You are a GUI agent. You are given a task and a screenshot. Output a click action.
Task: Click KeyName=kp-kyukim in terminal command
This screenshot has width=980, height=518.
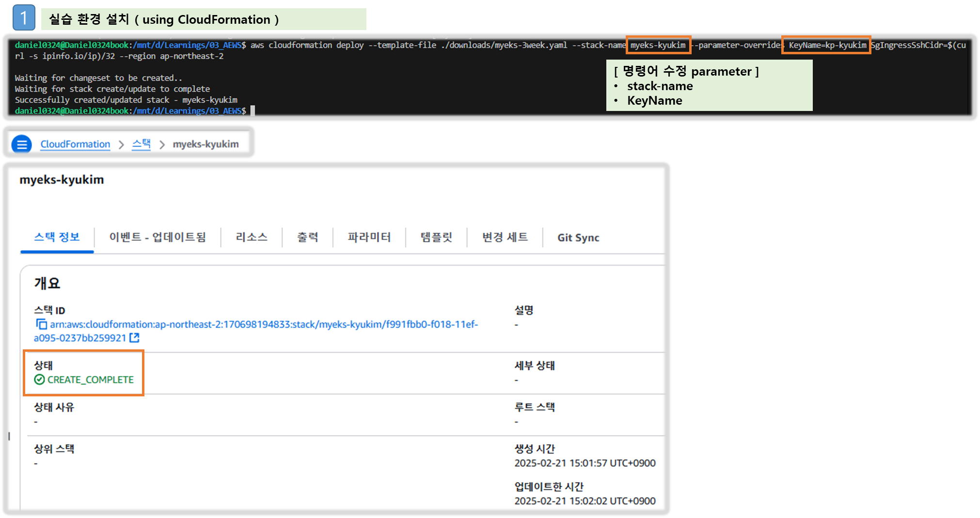(827, 45)
